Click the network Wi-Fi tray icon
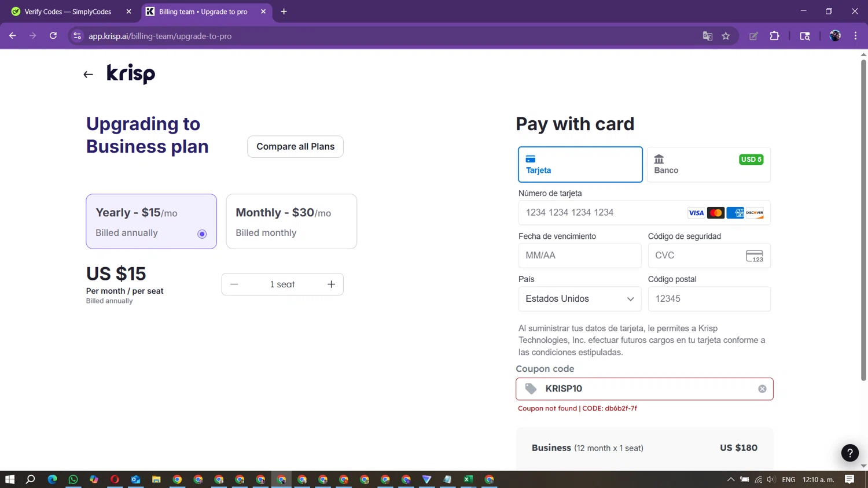The height and width of the screenshot is (488, 868). 758,479
